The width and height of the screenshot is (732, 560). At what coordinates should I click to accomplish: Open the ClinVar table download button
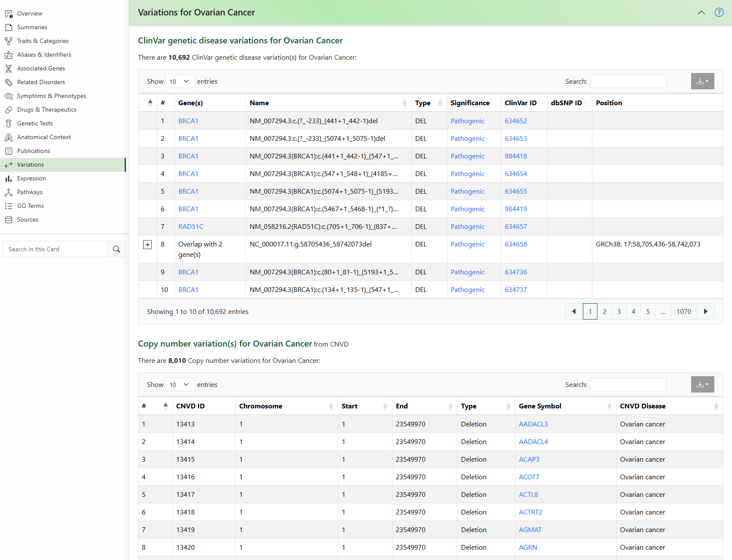(702, 81)
